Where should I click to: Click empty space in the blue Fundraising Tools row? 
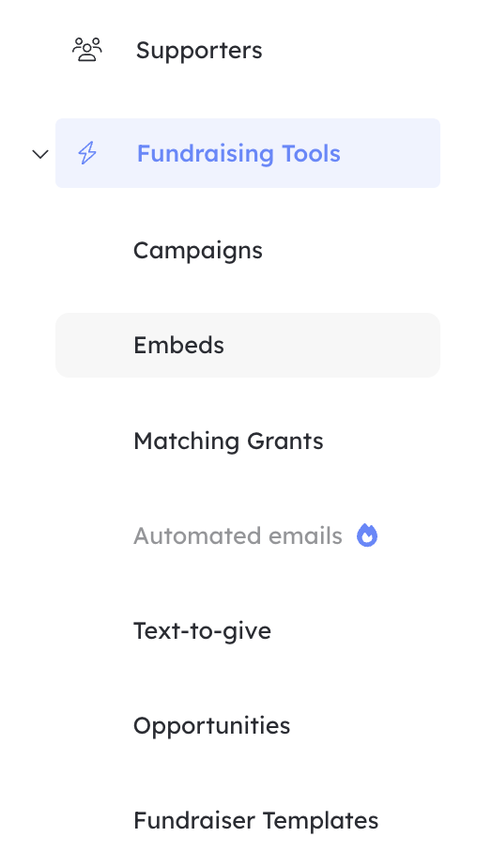(391, 153)
